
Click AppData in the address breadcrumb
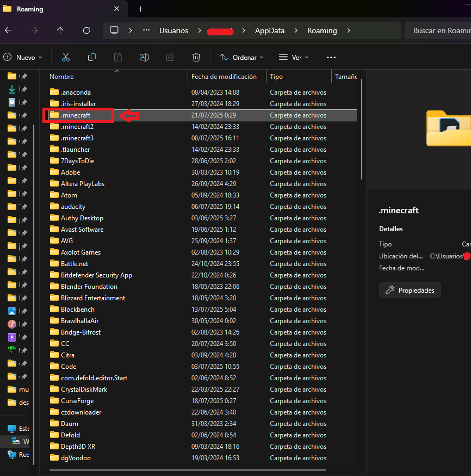click(x=269, y=30)
